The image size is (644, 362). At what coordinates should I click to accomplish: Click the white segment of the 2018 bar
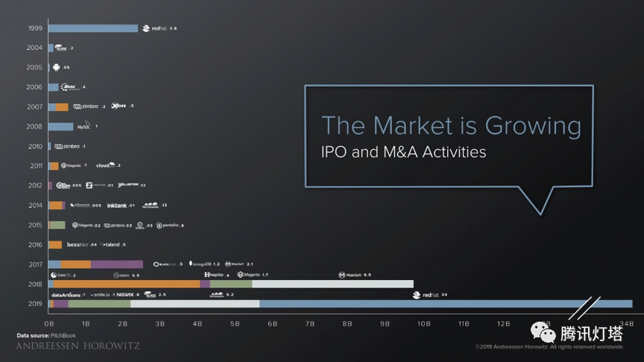(x=332, y=284)
